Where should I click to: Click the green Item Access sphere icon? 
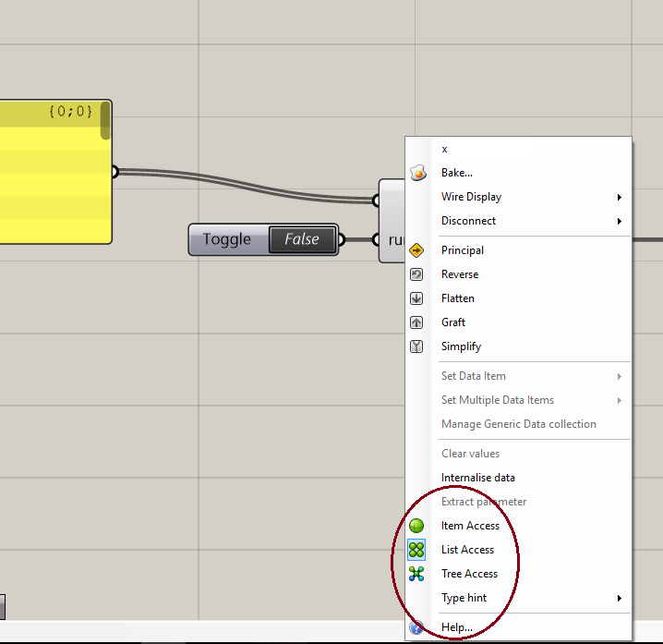point(416,526)
